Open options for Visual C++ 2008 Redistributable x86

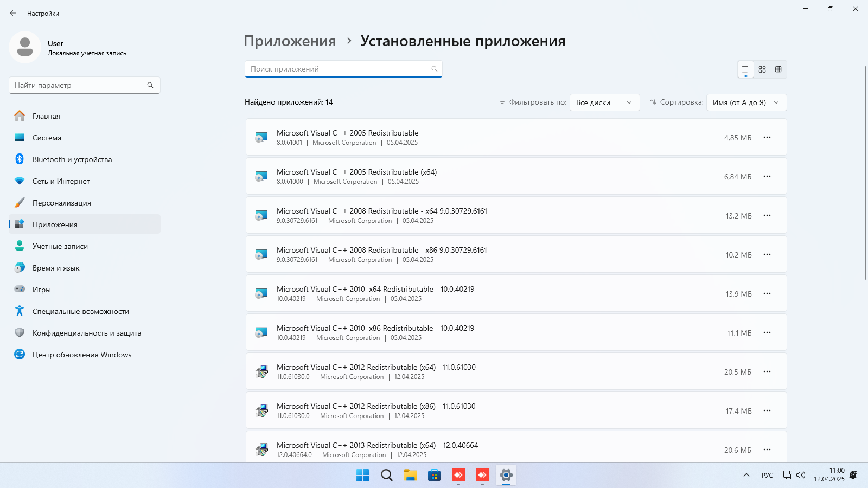(x=767, y=254)
